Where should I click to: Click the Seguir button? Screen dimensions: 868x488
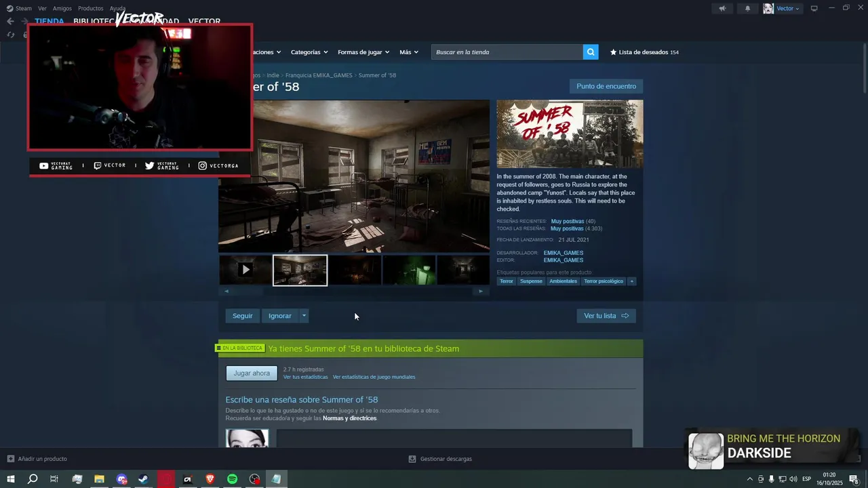tap(242, 316)
